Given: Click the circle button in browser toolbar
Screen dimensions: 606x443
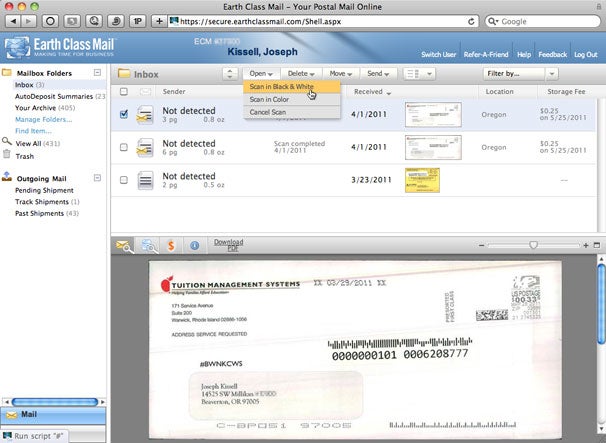Looking at the screenshot, I should click(x=50, y=21).
